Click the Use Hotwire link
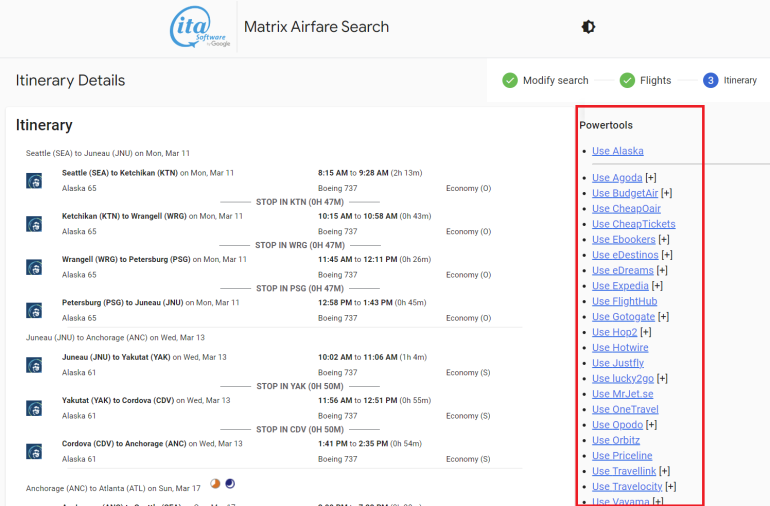Viewport: 770px width, 506px height. pyautogui.click(x=620, y=348)
